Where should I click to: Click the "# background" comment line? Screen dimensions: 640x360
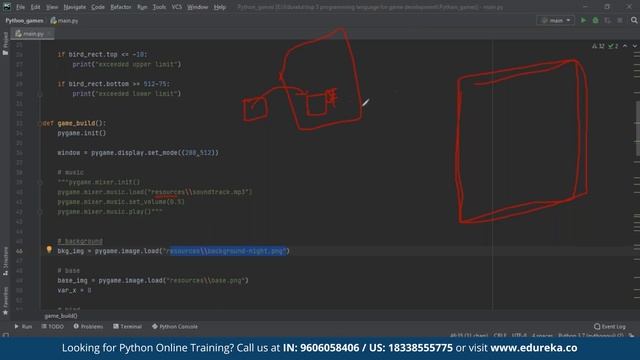coord(80,241)
